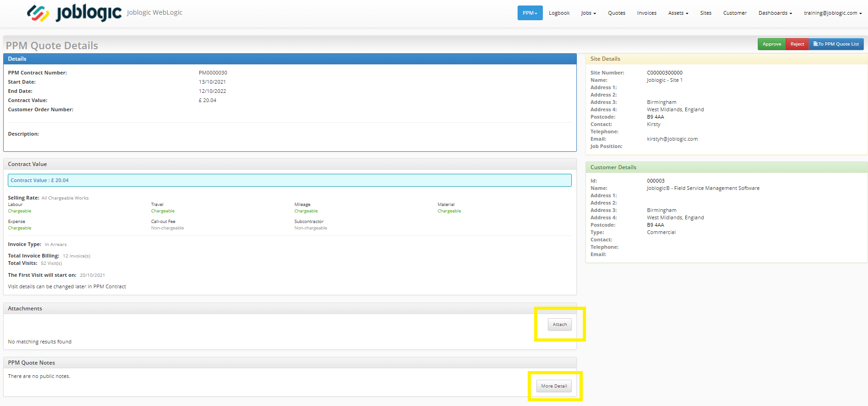This screenshot has height=406, width=868.
Task: Select the site contact name Kirsty
Action: [x=654, y=124]
